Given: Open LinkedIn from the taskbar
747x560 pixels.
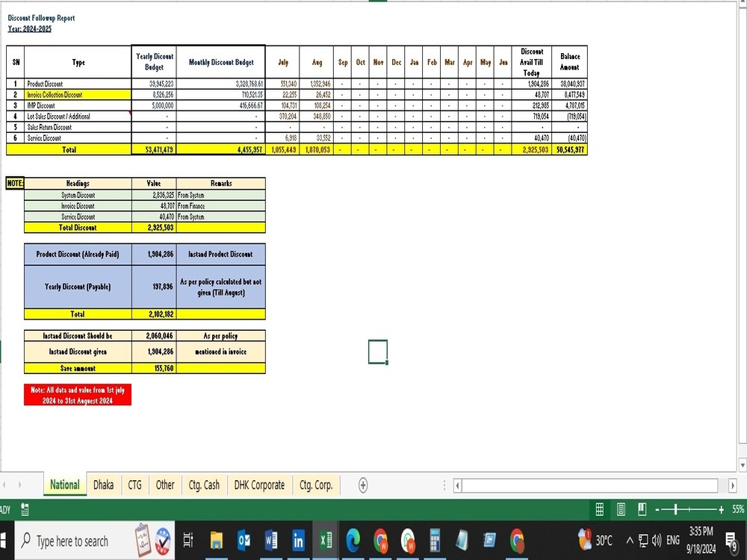Looking at the screenshot, I should click(298, 541).
